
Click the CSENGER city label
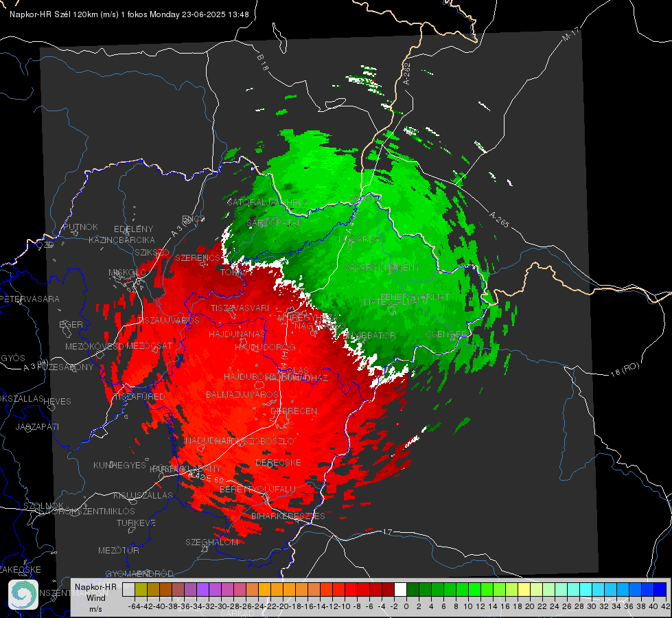click(446, 334)
